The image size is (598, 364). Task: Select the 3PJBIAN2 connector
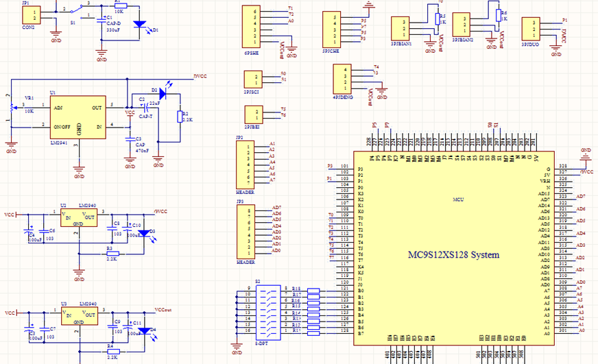[x=461, y=25]
